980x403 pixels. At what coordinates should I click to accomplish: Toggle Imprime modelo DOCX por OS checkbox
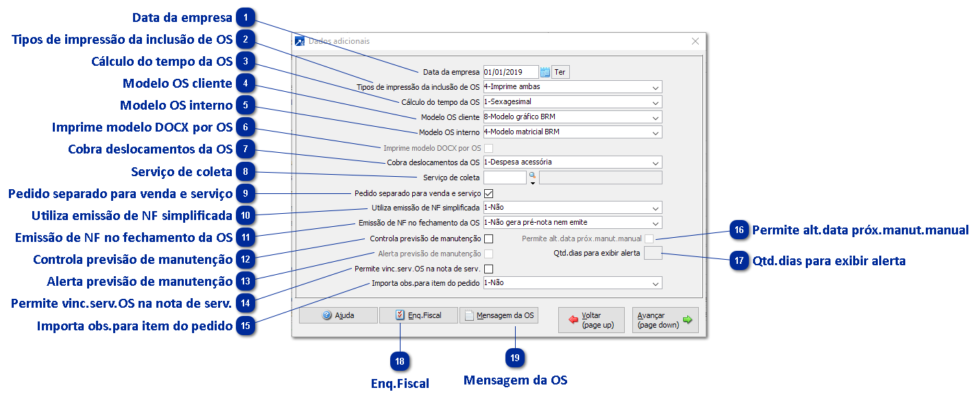point(489,148)
